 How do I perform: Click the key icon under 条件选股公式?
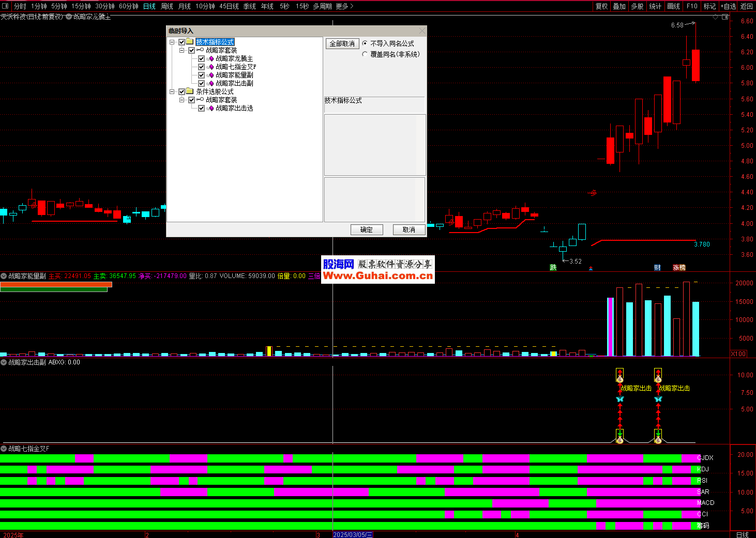[x=200, y=100]
